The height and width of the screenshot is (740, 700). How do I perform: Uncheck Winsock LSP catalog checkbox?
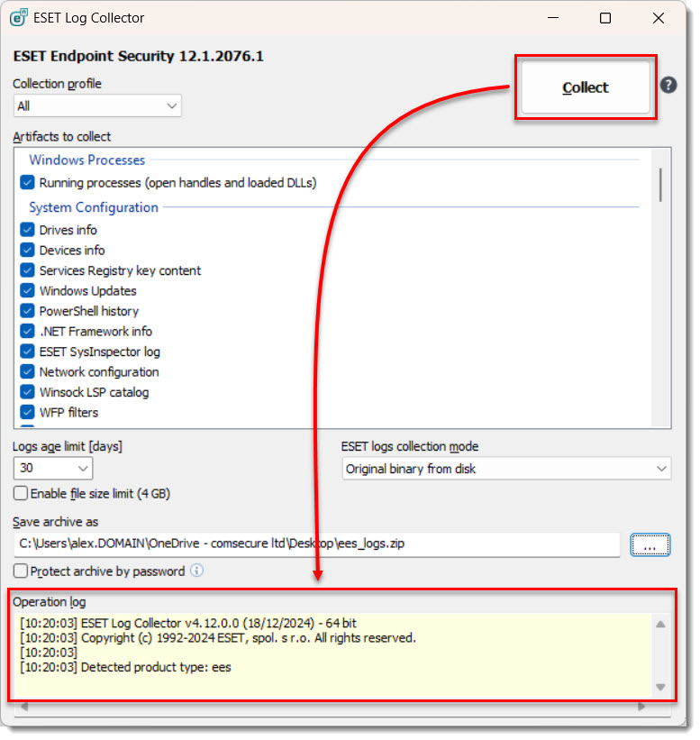(x=27, y=394)
